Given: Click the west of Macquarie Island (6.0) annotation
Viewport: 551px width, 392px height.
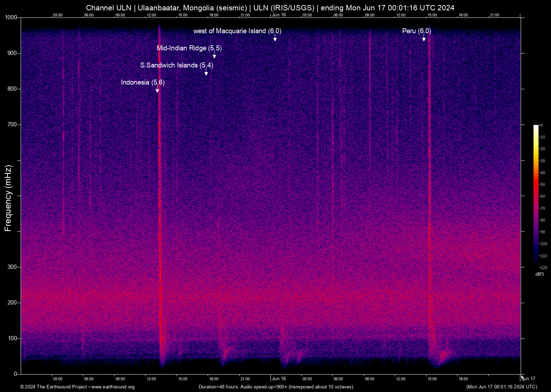Looking at the screenshot, I should pos(237,31).
